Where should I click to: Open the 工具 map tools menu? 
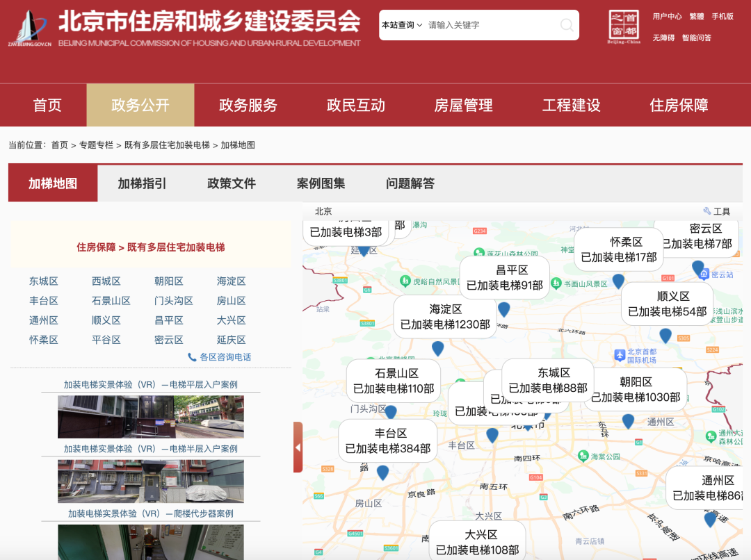pyautogui.click(x=717, y=211)
